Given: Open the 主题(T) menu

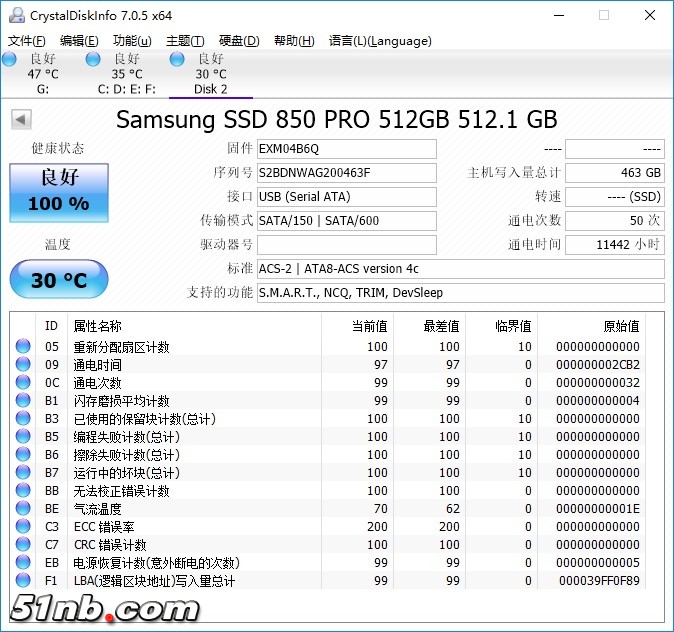Looking at the screenshot, I should [x=185, y=41].
